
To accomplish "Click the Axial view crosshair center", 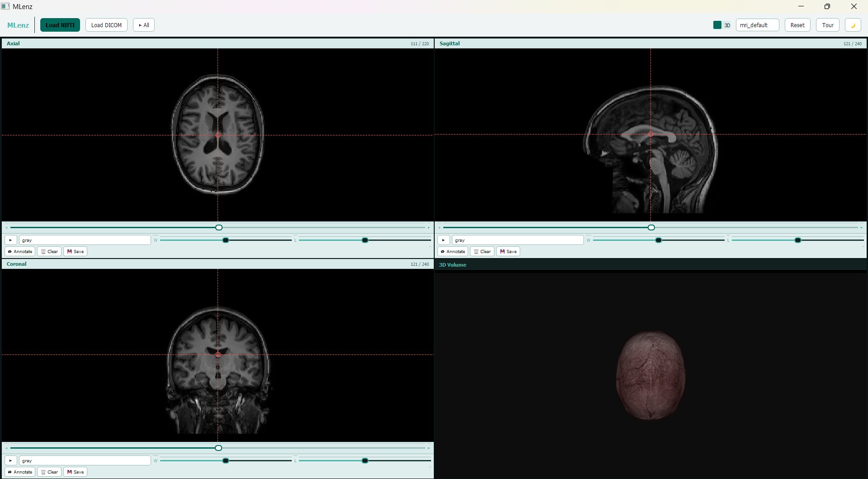I will point(218,135).
